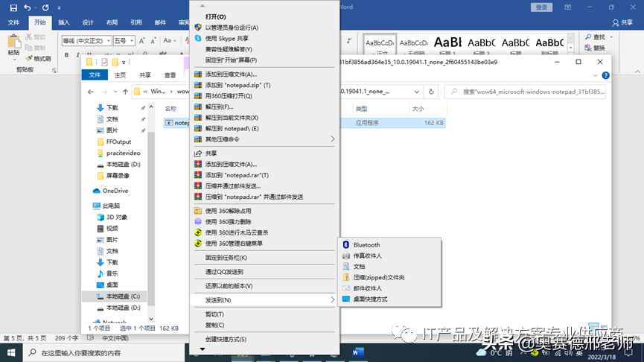Click the word count in Word status bar
Image resolution: width=644 pixels, height=362 pixels.
pos(66,338)
